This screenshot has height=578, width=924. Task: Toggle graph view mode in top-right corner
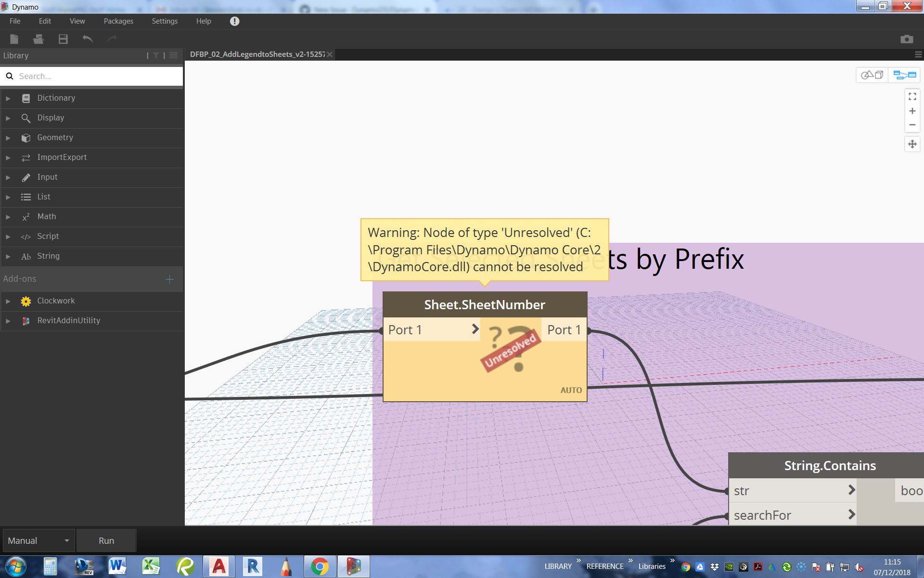tap(904, 75)
